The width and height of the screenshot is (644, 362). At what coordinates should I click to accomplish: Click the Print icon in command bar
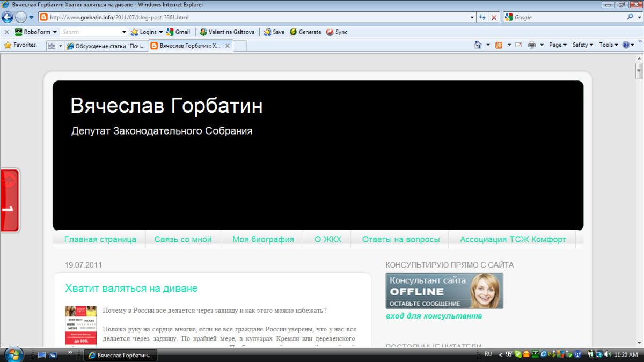[x=531, y=46]
